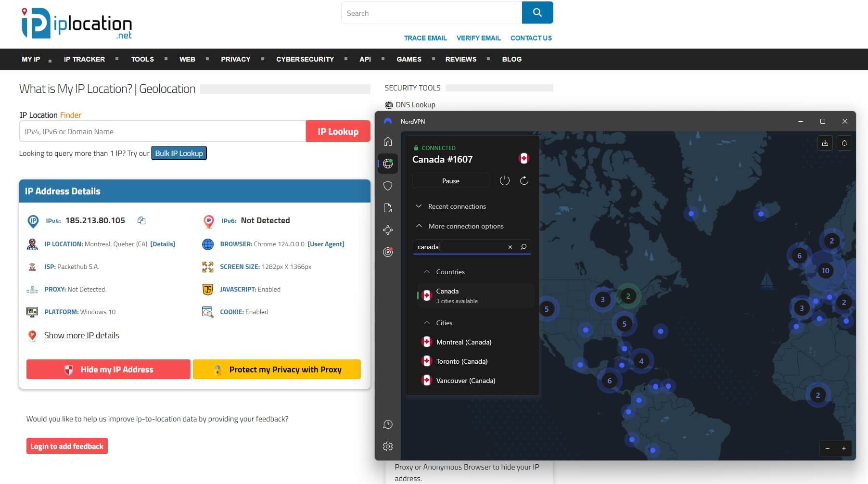Click Login to add feedback
This screenshot has width=868, height=484.
click(67, 446)
